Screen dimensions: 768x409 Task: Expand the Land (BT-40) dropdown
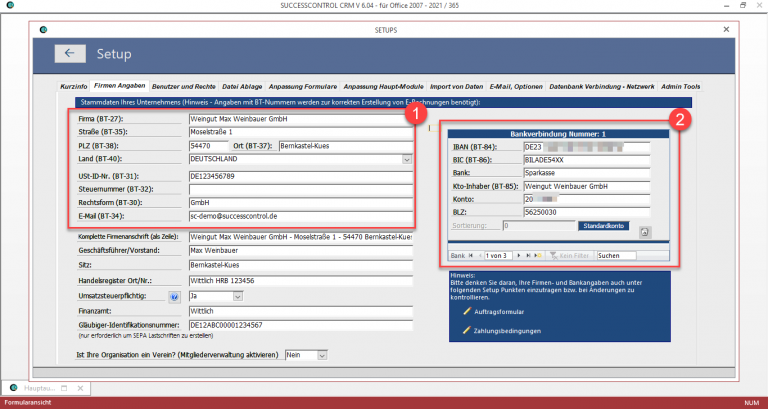click(407, 158)
